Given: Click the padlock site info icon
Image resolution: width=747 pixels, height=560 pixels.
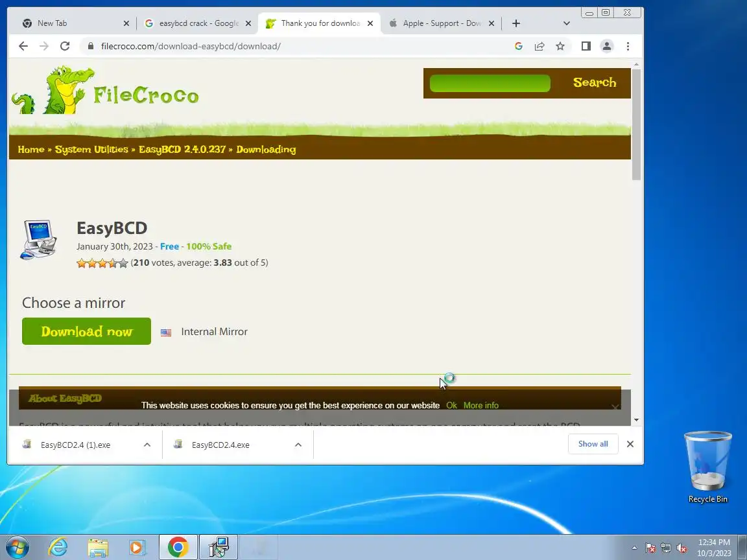Looking at the screenshot, I should click(91, 46).
